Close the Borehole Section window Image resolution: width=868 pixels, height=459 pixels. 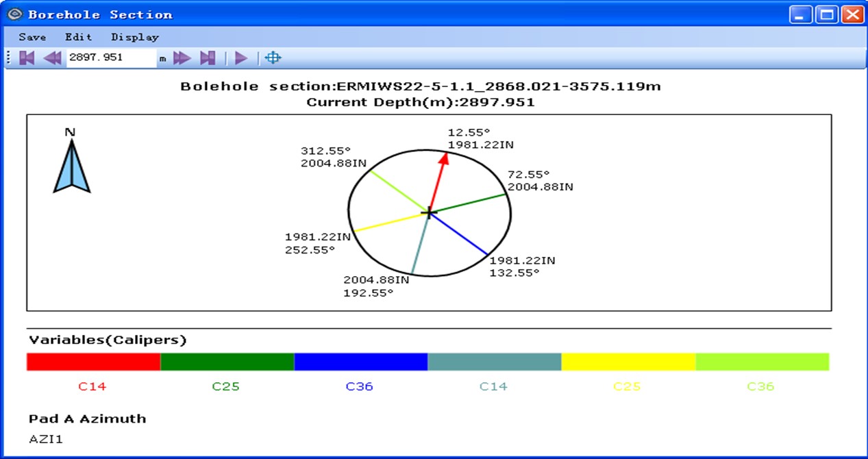(x=852, y=14)
